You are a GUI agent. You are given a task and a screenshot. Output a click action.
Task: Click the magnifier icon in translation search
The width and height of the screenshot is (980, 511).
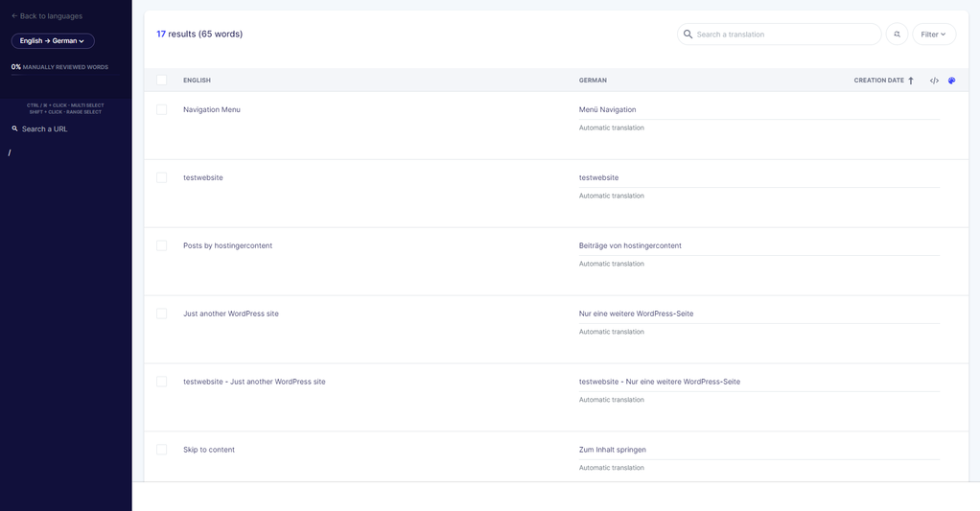click(x=688, y=35)
